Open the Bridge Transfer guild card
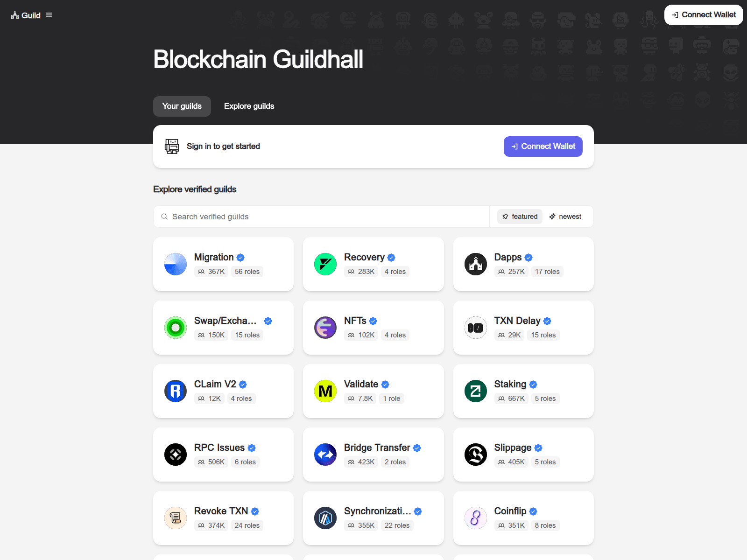747x560 pixels. 373,455
